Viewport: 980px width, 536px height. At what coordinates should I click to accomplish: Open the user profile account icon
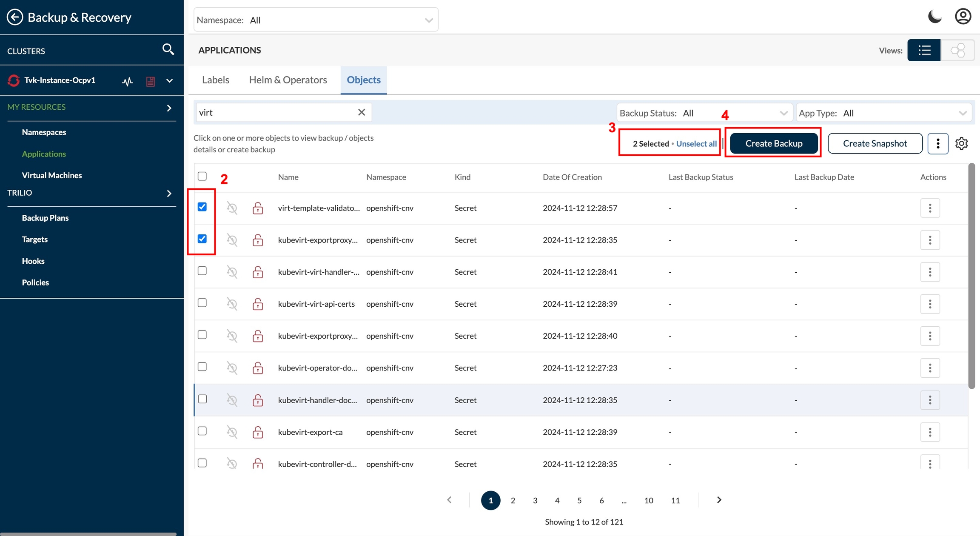[x=963, y=17]
